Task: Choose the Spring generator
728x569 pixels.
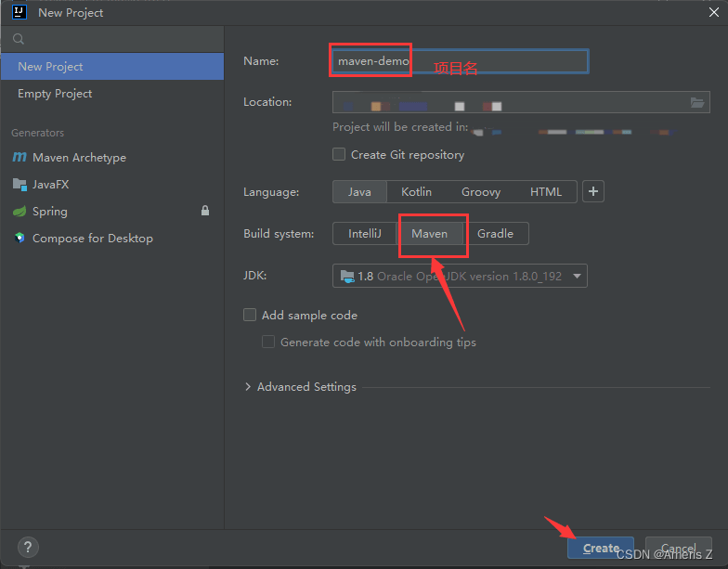Action: [112, 212]
